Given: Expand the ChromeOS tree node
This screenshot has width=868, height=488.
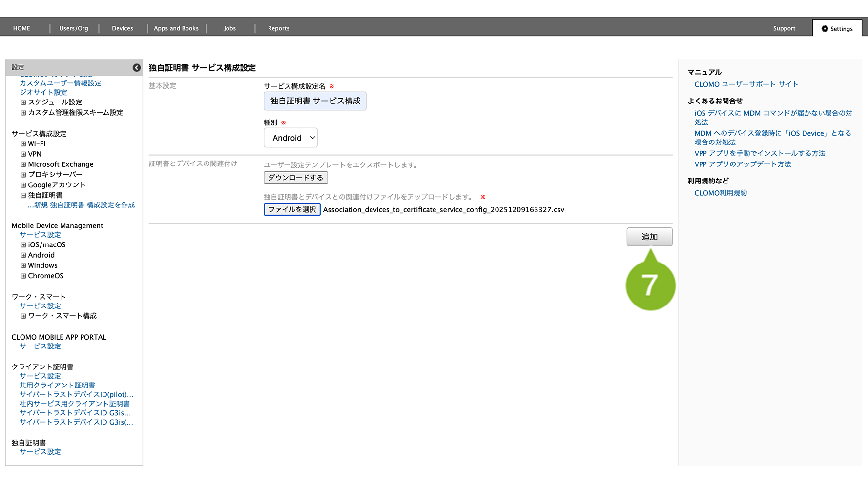Looking at the screenshot, I should pyautogui.click(x=23, y=276).
